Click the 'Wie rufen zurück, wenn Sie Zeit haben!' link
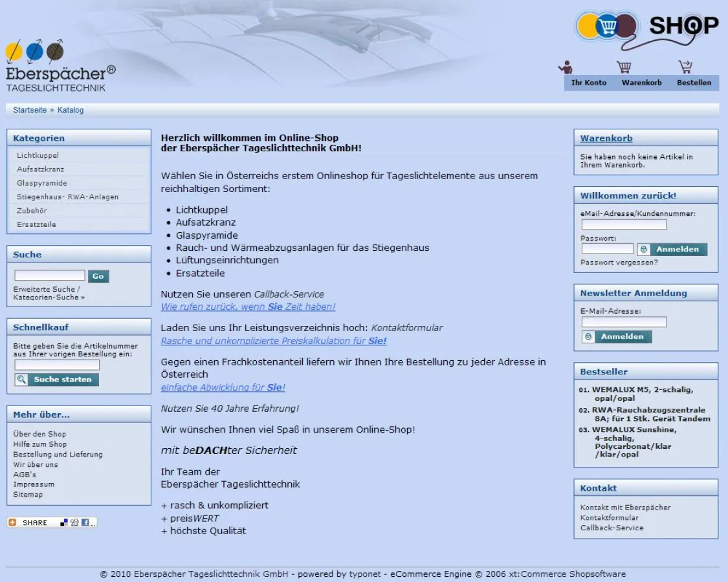 [x=248, y=307]
